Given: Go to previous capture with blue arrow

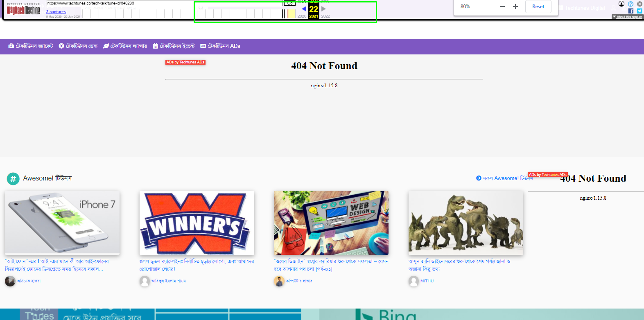Looking at the screenshot, I should (304, 9).
